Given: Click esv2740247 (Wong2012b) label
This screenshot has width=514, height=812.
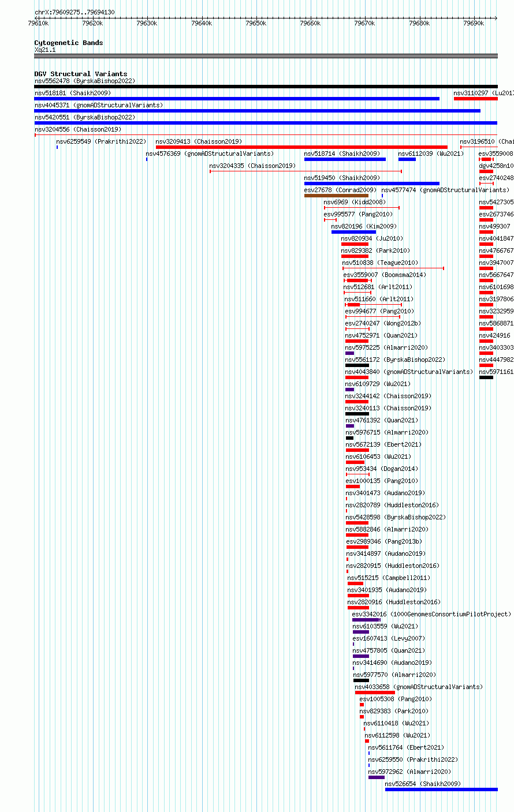Looking at the screenshot, I should tap(383, 323).
